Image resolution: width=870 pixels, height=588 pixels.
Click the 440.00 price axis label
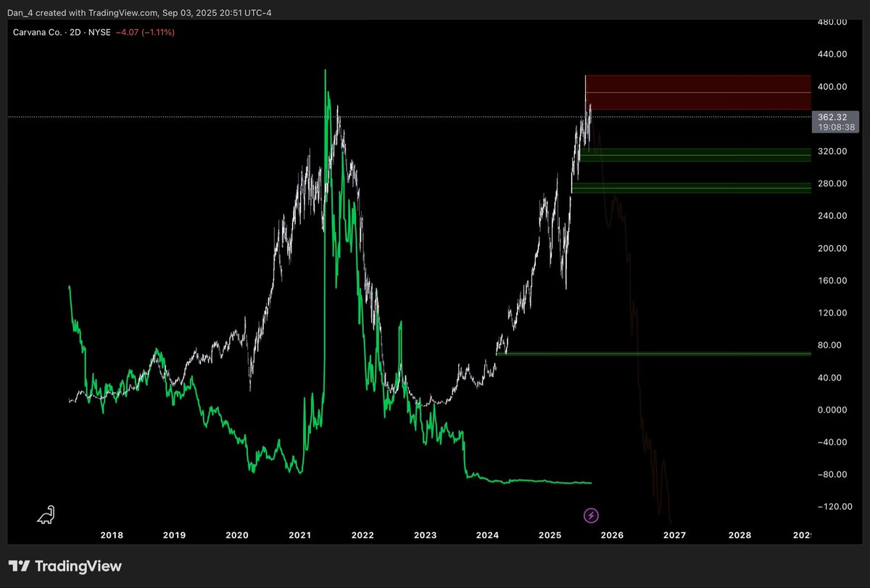[x=832, y=54]
